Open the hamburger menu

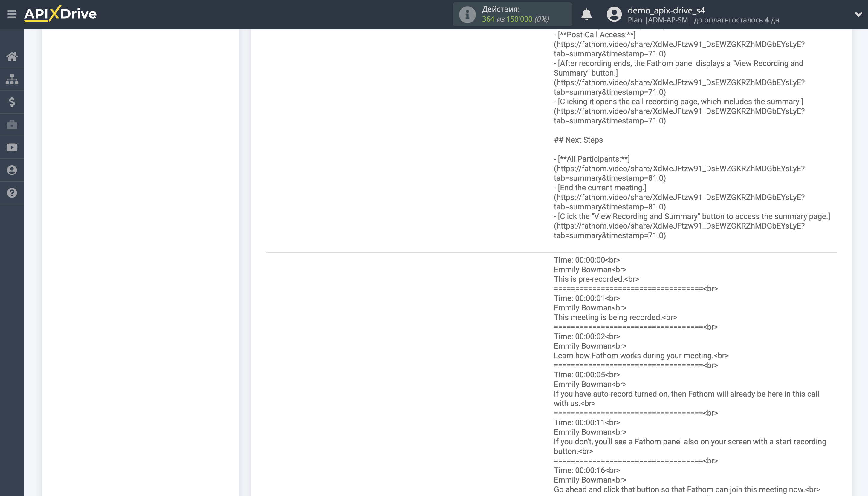coord(12,14)
